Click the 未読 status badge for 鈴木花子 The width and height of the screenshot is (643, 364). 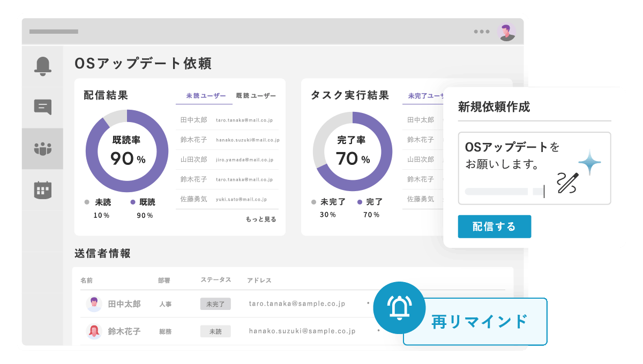pyautogui.click(x=215, y=331)
